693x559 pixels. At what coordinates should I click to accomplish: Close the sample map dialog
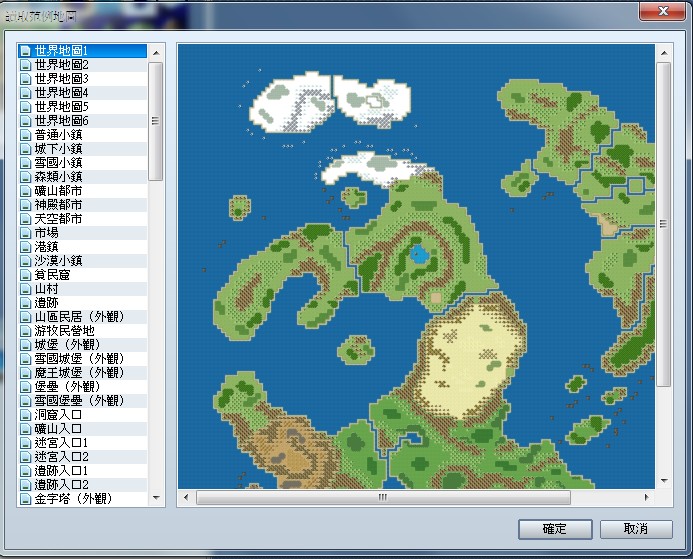tap(663, 11)
